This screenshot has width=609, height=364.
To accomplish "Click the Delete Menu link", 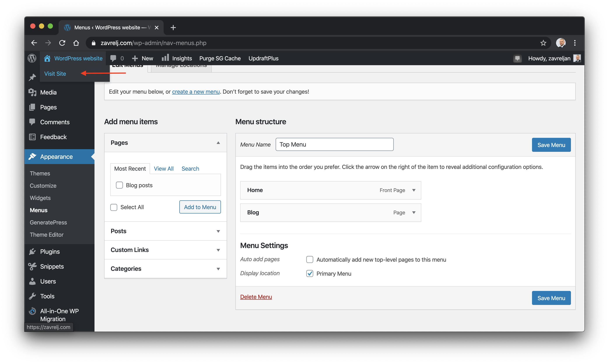I will (x=256, y=297).
